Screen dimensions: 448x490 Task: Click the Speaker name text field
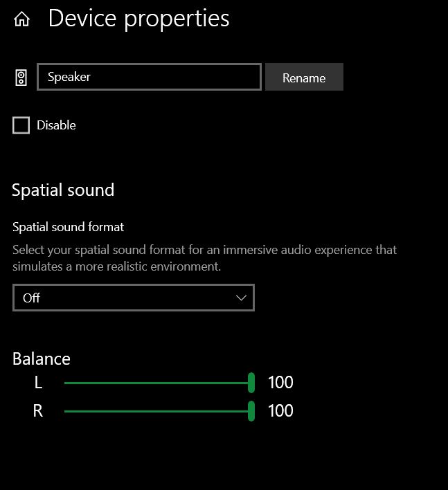click(x=149, y=77)
